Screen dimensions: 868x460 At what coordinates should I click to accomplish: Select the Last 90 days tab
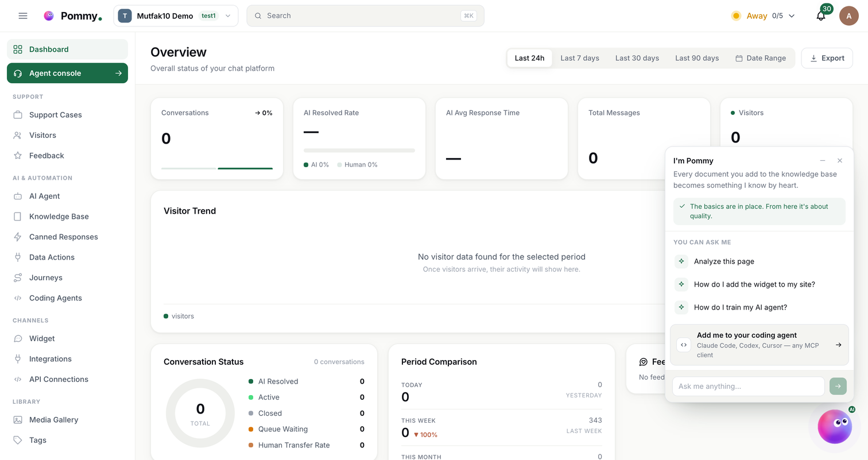pyautogui.click(x=697, y=58)
